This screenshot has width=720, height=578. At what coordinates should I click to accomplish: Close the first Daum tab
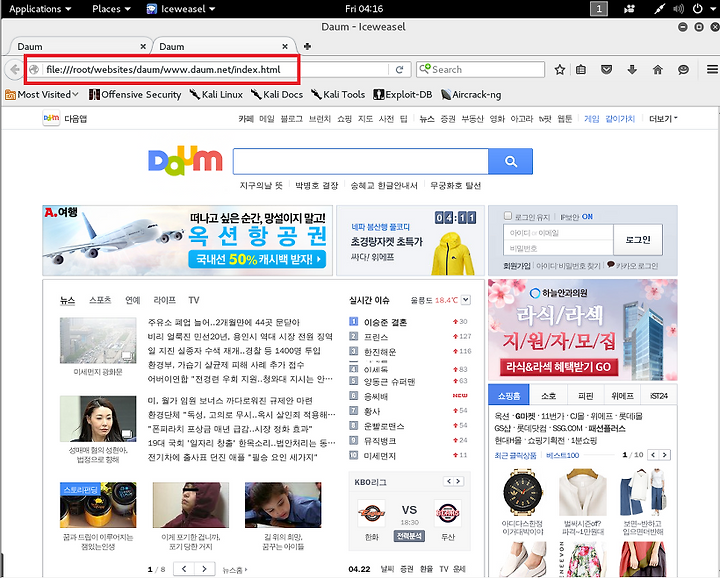(143, 46)
